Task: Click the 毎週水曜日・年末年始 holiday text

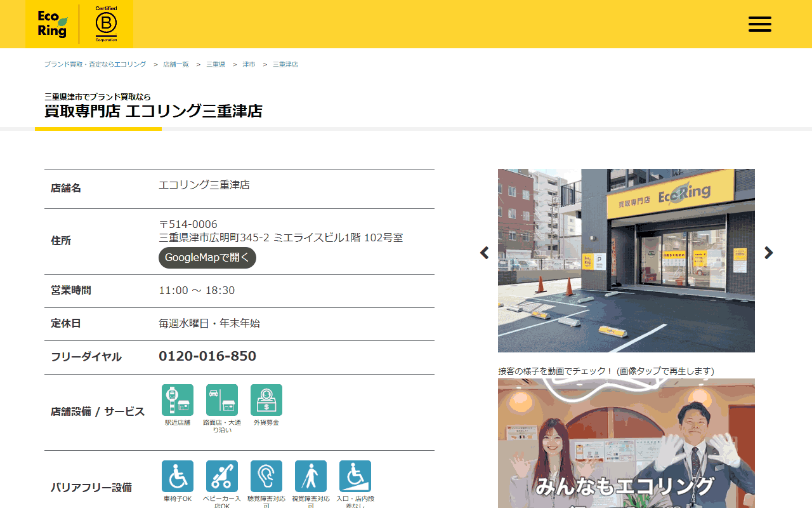Action: pos(209,323)
